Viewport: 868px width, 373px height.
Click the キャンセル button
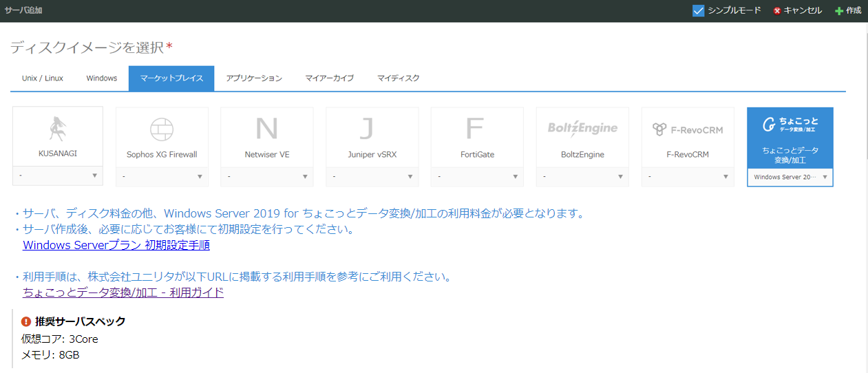[x=797, y=10]
